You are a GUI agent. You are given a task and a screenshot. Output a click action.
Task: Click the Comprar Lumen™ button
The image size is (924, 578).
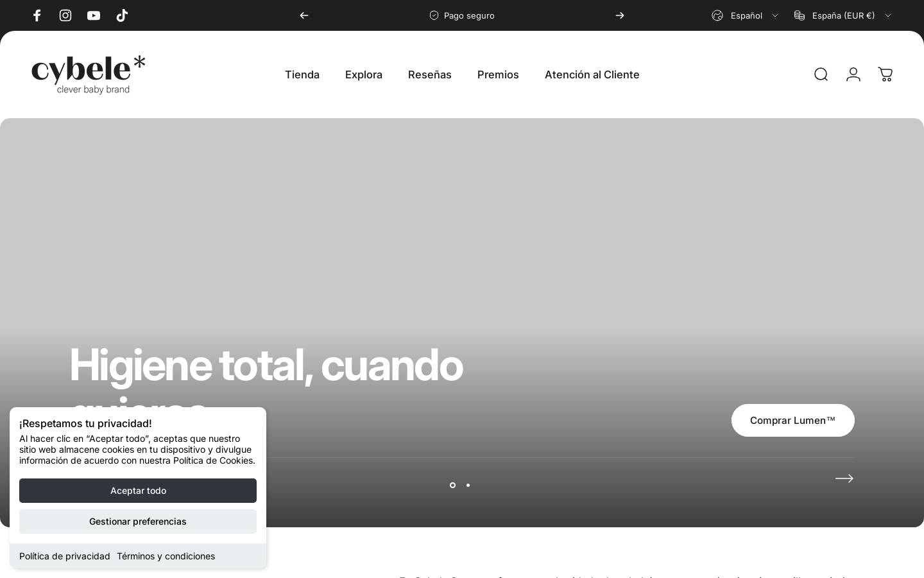793,420
